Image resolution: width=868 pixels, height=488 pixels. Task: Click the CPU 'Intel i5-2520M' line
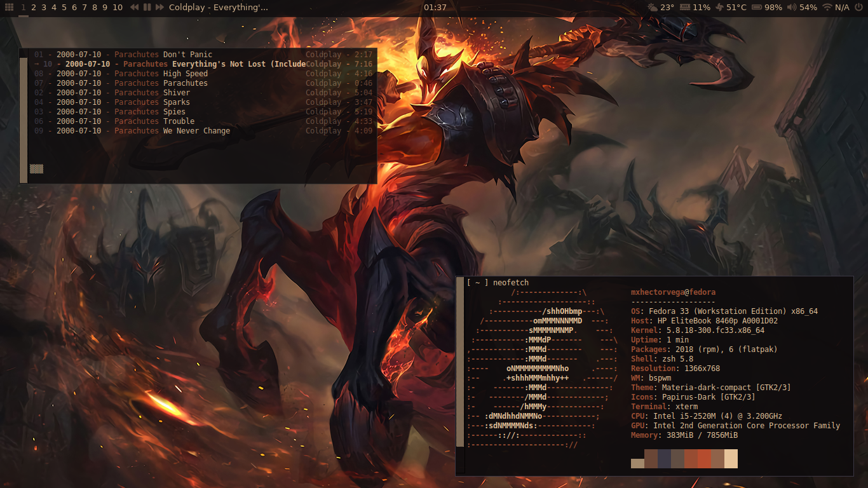[707, 416]
